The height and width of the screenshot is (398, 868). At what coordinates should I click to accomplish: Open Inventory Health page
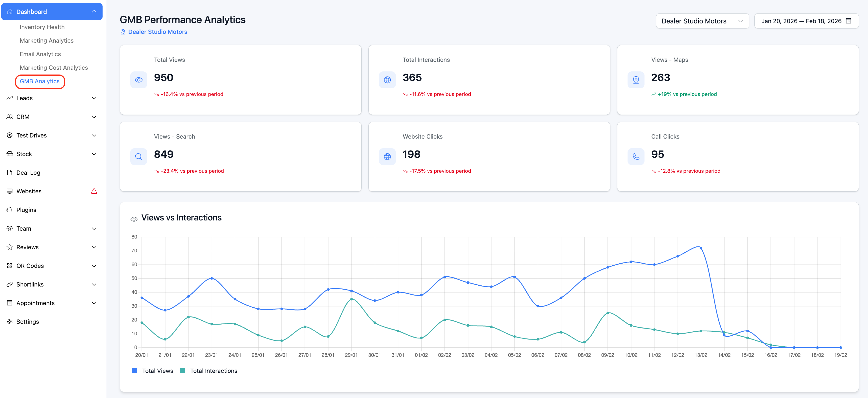point(42,27)
